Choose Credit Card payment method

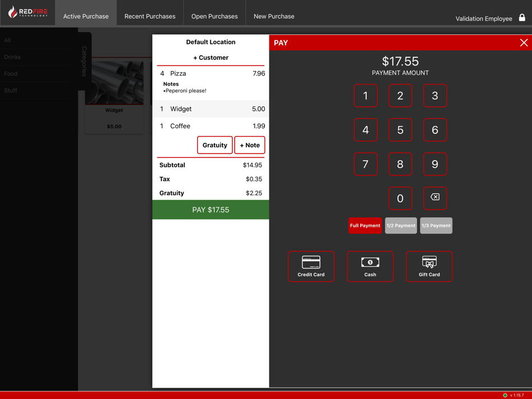click(x=311, y=266)
